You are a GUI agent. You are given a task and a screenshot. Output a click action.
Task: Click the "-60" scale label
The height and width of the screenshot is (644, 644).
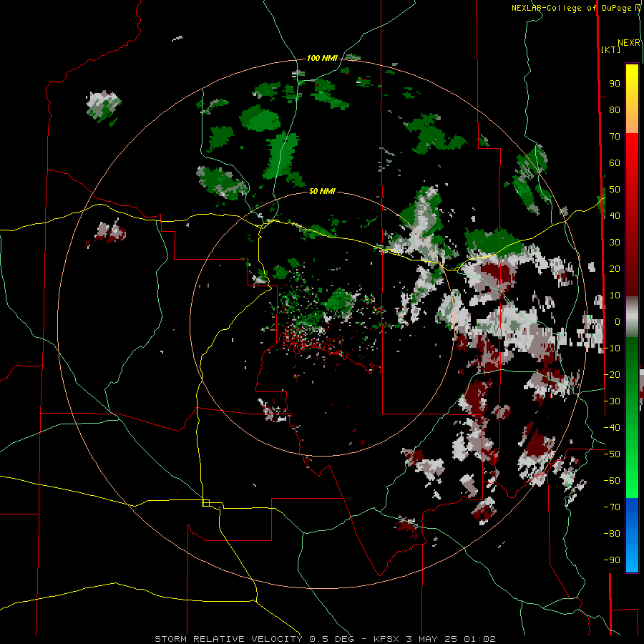click(x=612, y=481)
